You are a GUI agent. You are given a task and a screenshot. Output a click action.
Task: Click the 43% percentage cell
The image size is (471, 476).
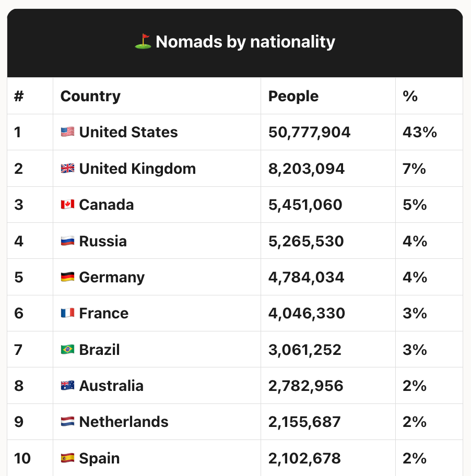coord(419,132)
